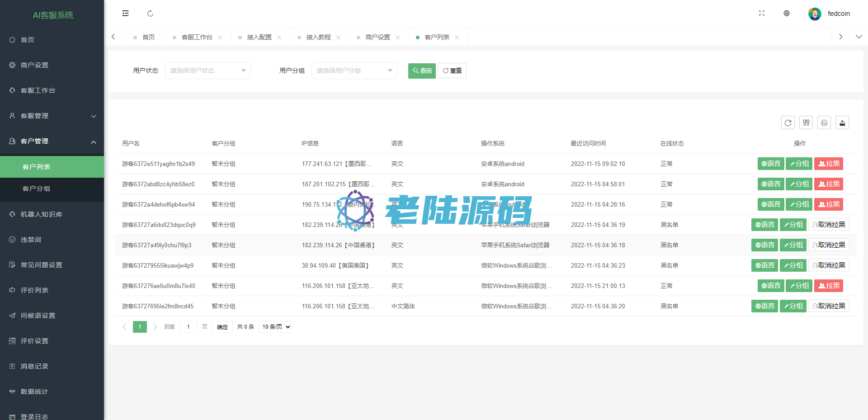Blacklist the first guest with 拉黑
868x420 pixels.
pos(829,164)
